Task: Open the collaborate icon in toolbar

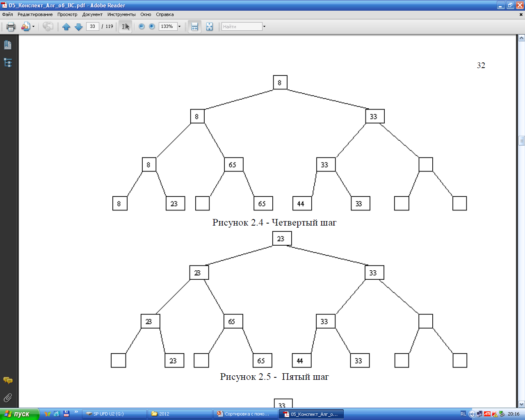Action: (x=25, y=27)
